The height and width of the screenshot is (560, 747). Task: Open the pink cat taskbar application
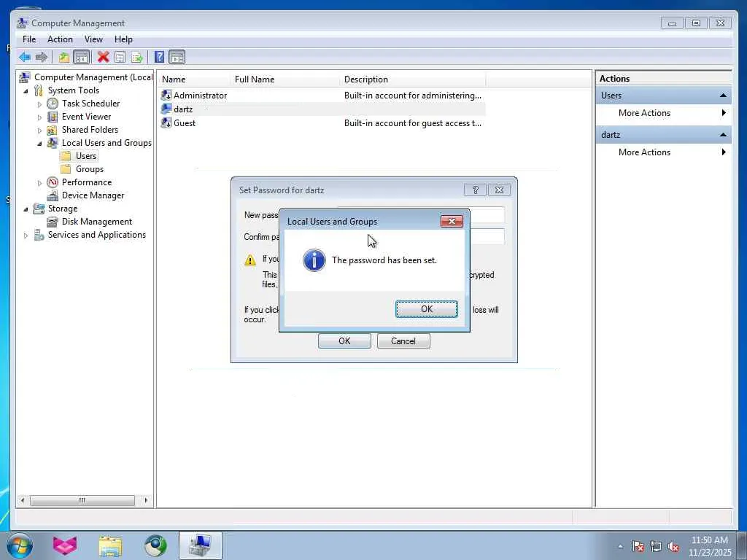[x=65, y=545]
